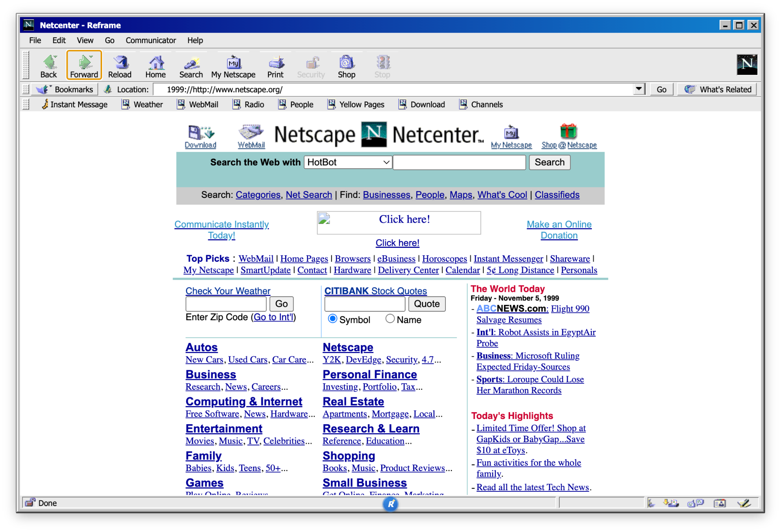Open the Horoscopes top pick link
Screen dimensions: 781x532
point(444,258)
